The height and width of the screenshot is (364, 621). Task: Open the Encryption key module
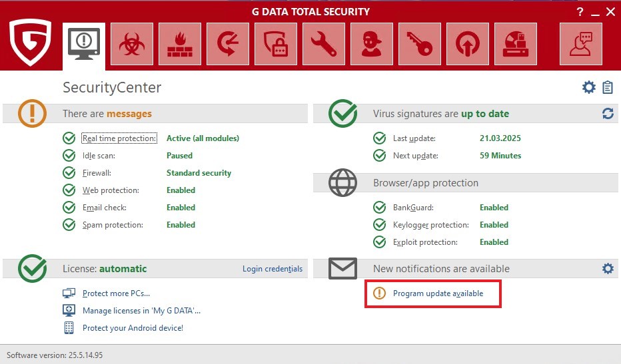click(x=419, y=44)
